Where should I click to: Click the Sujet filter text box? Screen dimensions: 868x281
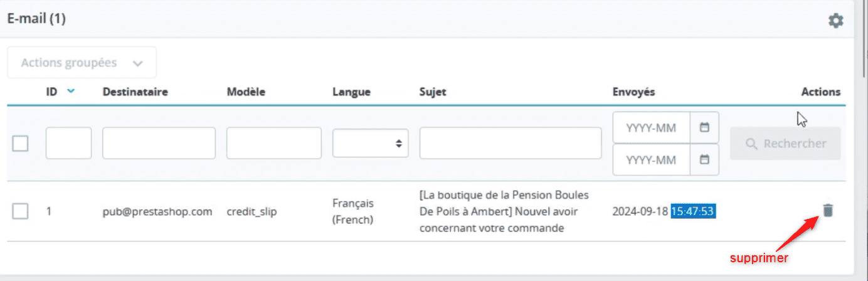click(511, 143)
